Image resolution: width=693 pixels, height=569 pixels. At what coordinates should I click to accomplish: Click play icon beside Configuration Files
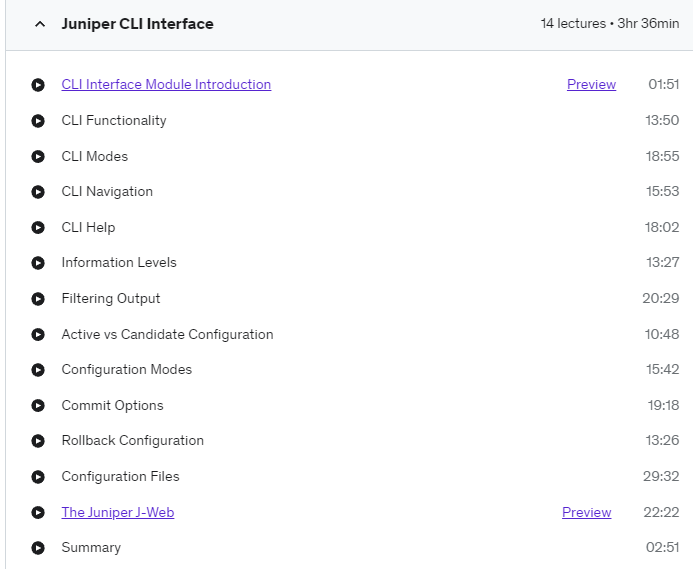[38, 477]
